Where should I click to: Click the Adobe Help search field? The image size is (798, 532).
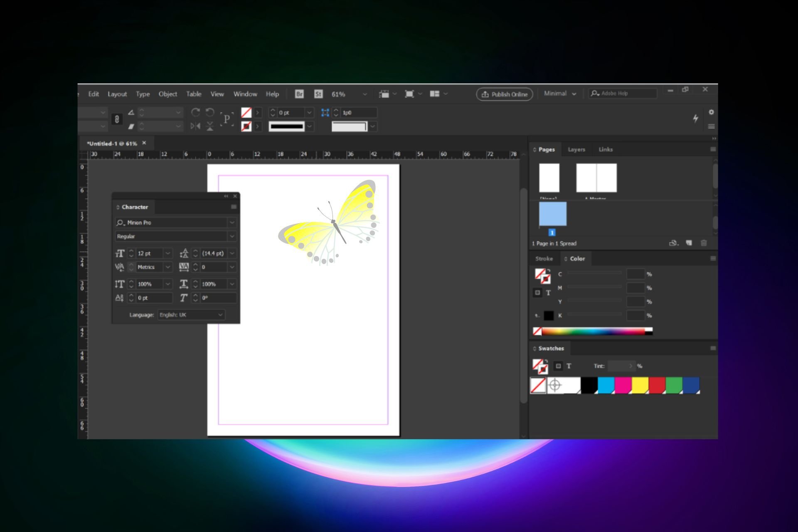[x=623, y=94]
